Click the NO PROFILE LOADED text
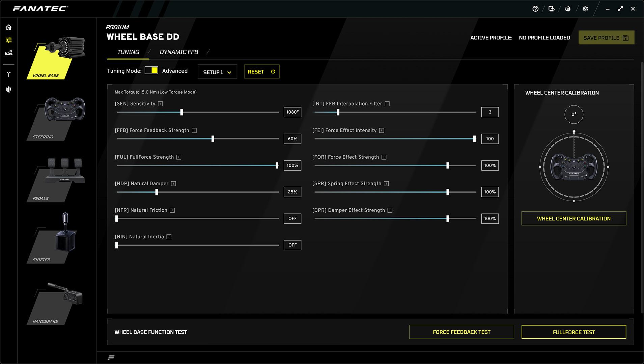This screenshot has width=644, height=364. click(x=544, y=38)
